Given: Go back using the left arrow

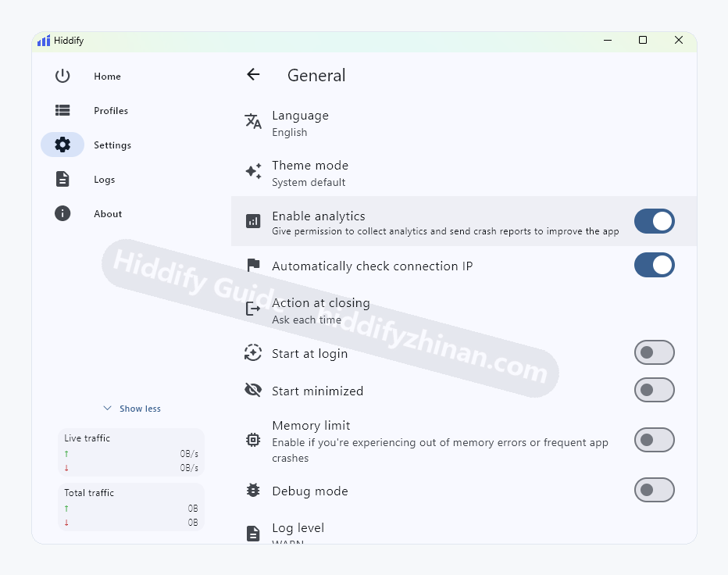Looking at the screenshot, I should point(253,74).
